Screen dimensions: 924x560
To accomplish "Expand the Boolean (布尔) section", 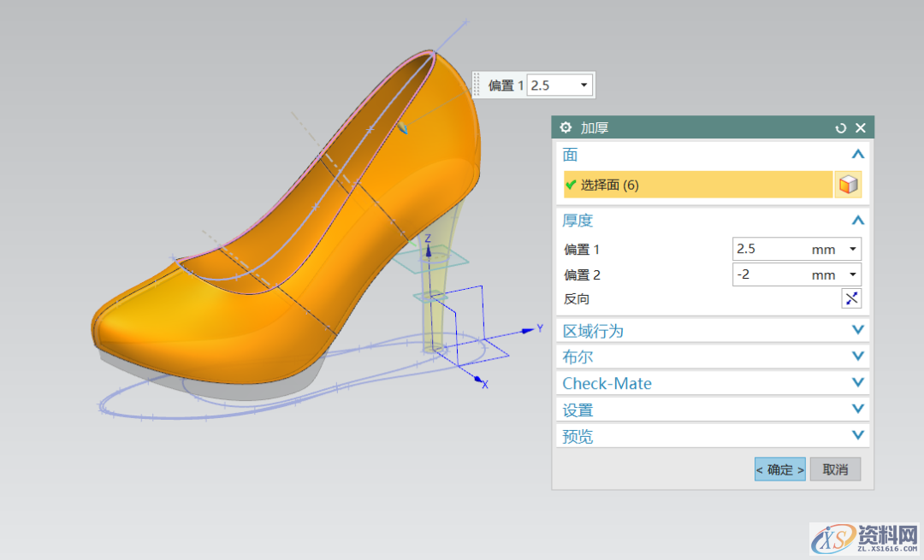I will (858, 357).
